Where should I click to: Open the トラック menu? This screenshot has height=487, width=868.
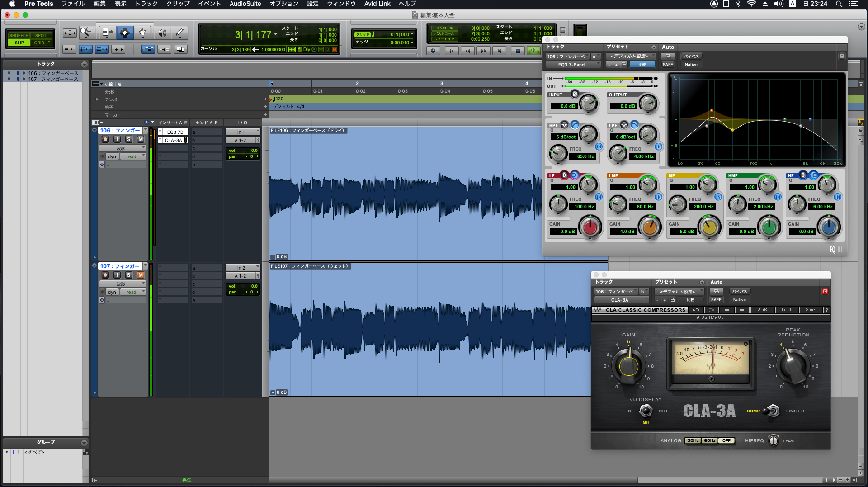click(146, 4)
